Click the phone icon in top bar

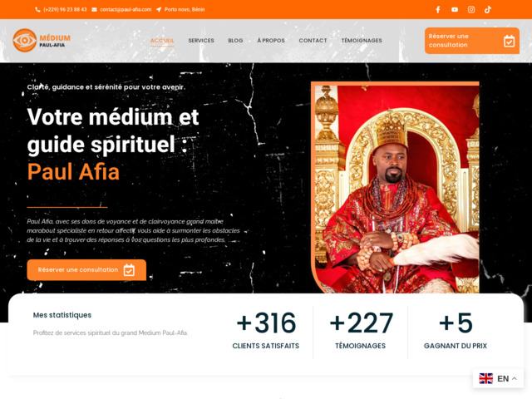[x=37, y=9]
